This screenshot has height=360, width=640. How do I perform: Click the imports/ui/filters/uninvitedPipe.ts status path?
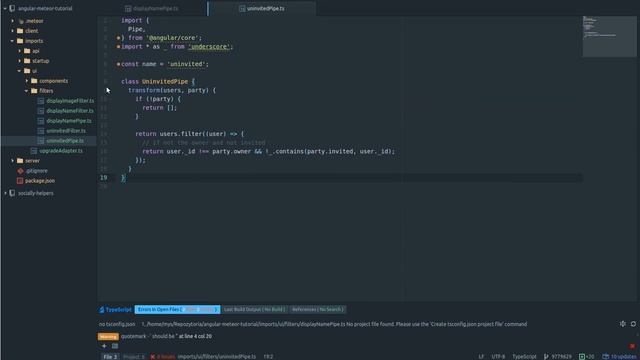tap(217, 356)
